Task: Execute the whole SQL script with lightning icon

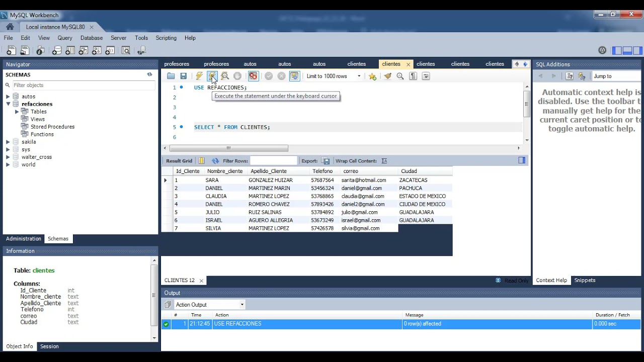Action: [x=199, y=76]
